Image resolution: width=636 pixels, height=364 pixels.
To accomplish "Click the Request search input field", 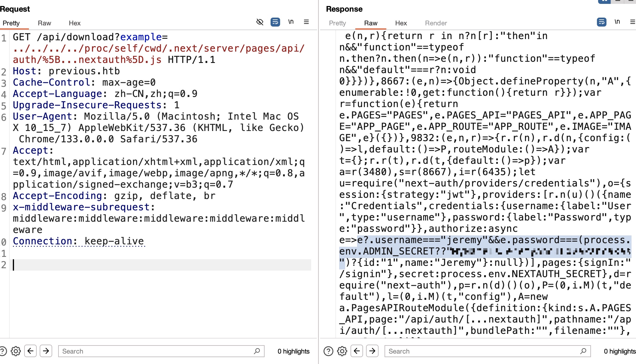I will tap(157, 351).
